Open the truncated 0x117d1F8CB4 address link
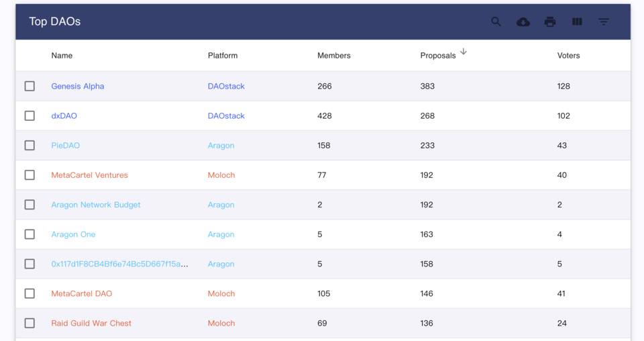The height and width of the screenshot is (341, 644). click(119, 264)
